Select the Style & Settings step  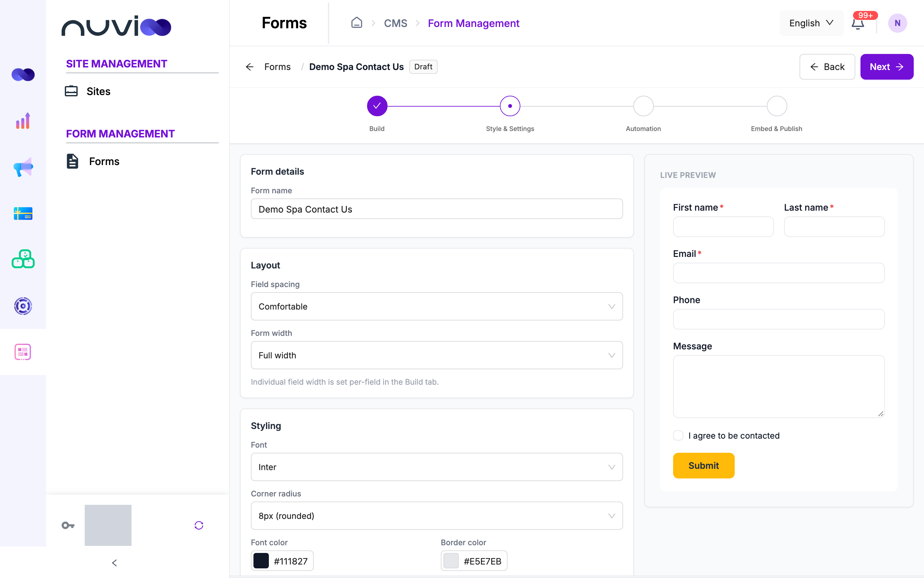(510, 106)
